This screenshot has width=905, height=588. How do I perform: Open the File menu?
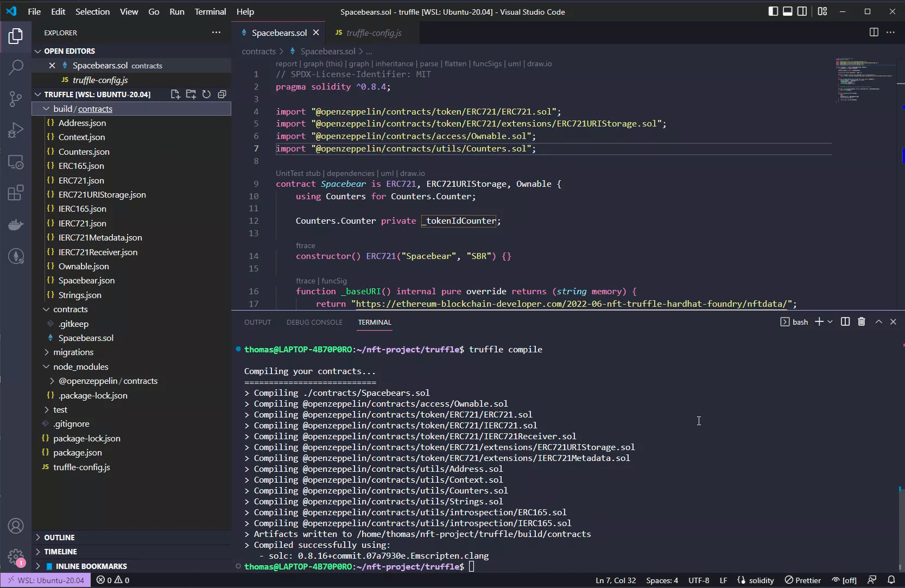click(34, 11)
